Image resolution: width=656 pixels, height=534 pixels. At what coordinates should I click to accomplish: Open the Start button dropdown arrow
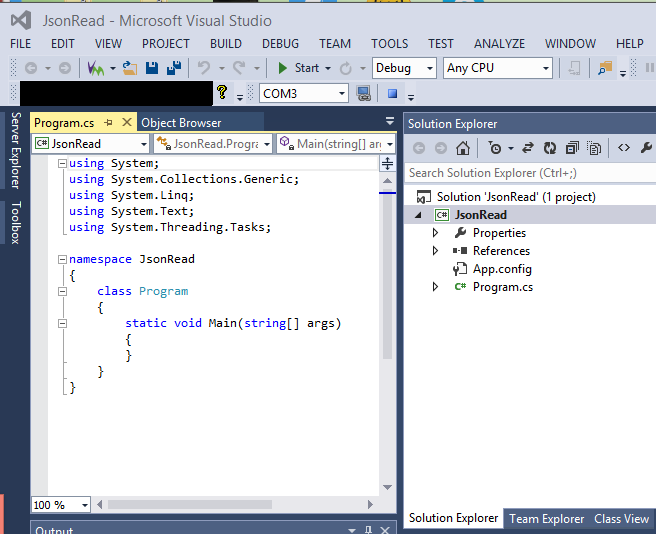point(328,68)
